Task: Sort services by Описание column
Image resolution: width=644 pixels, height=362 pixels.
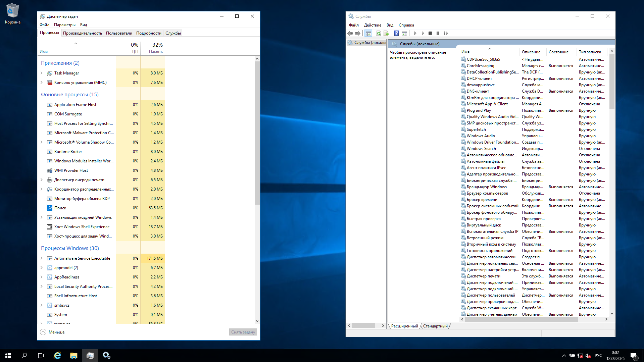Action: pyautogui.click(x=533, y=52)
